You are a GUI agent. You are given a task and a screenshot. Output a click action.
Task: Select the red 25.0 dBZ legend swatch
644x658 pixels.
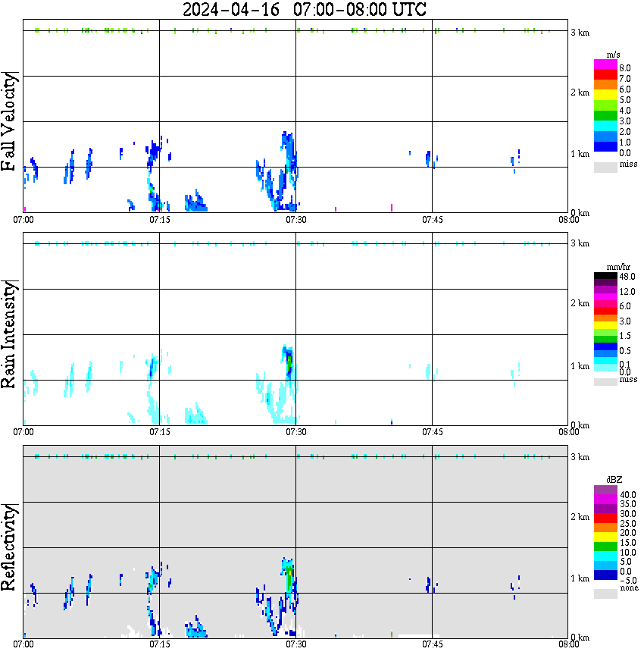tap(605, 518)
